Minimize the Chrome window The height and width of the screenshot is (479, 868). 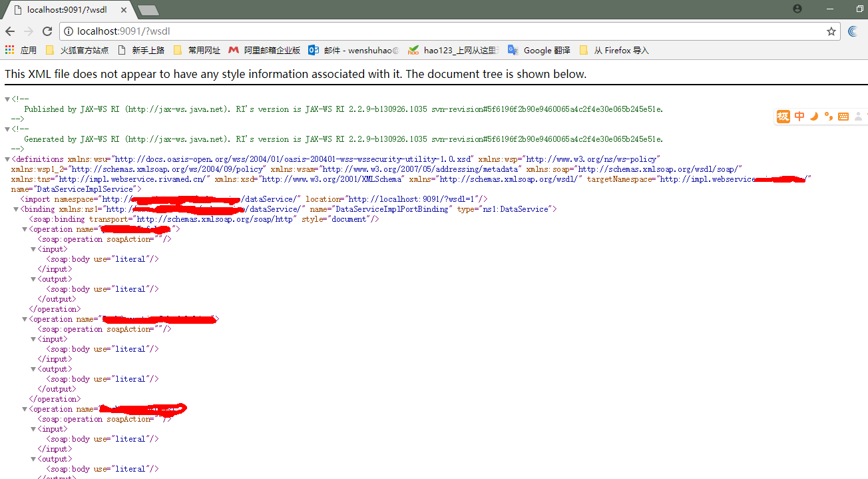pyautogui.click(x=830, y=9)
